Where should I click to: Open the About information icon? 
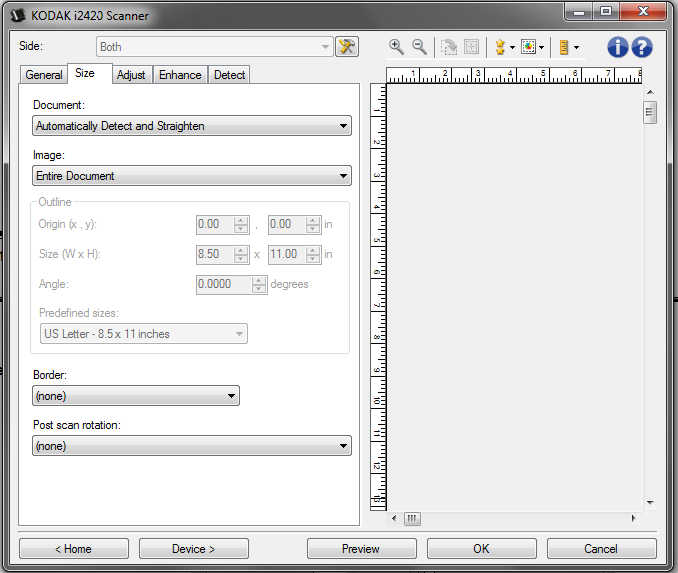[x=617, y=47]
